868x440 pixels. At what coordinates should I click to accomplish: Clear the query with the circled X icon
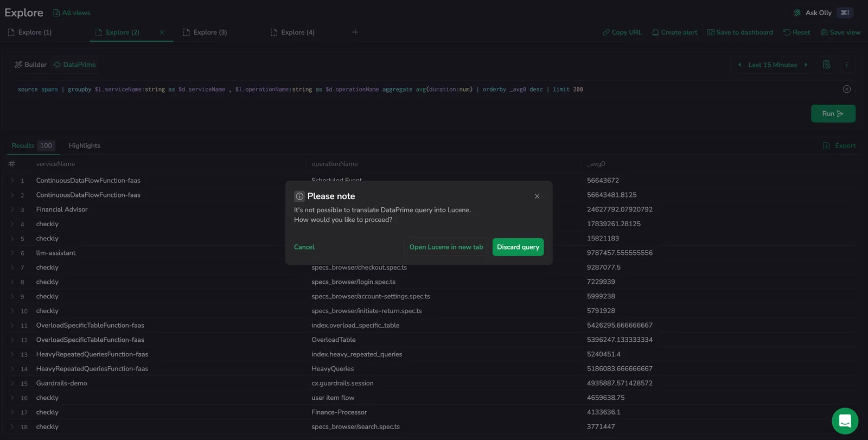846,89
